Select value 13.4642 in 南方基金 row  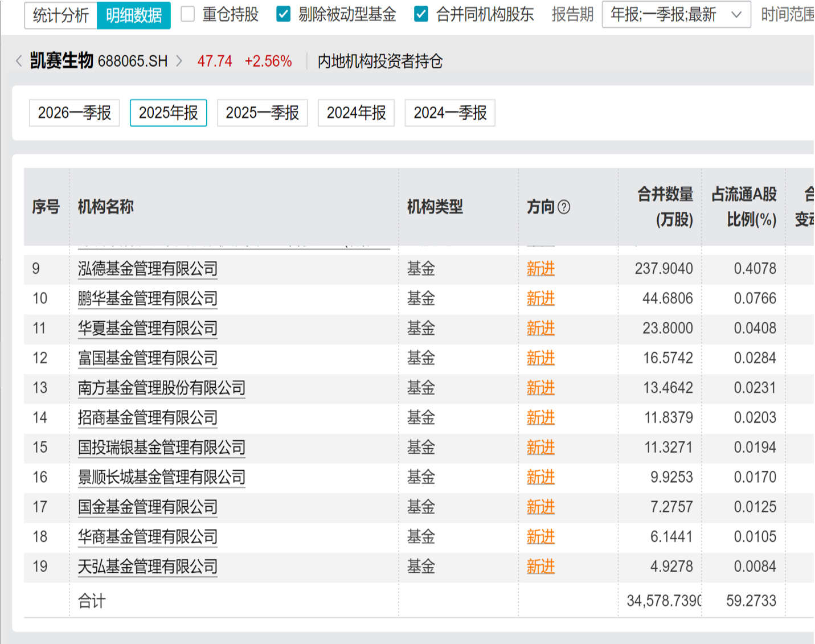pos(668,388)
